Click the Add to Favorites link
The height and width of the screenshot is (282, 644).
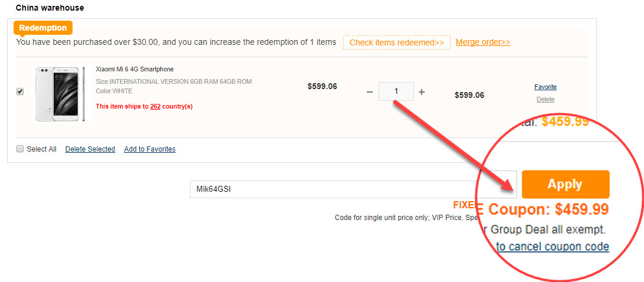pyautogui.click(x=150, y=149)
